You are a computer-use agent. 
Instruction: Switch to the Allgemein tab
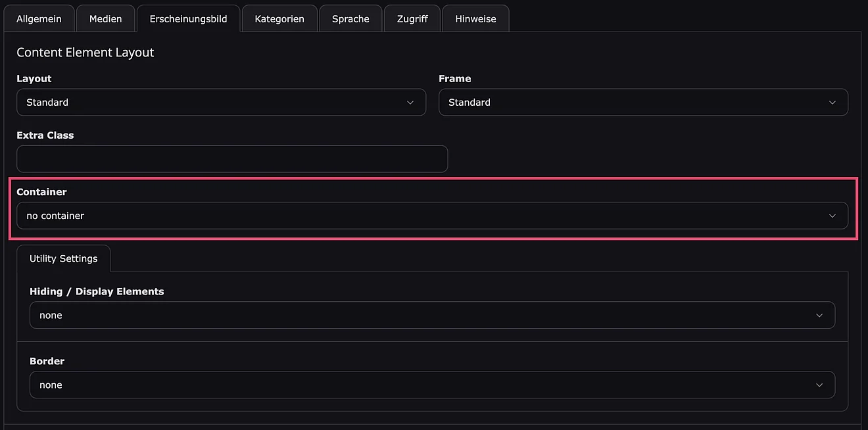(39, 19)
